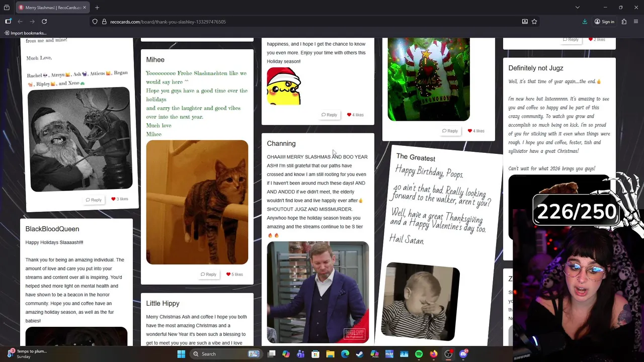Viewport: 644px width, 362px height.
Task: Open Spotify on the taskbar
Action: tap(419, 354)
